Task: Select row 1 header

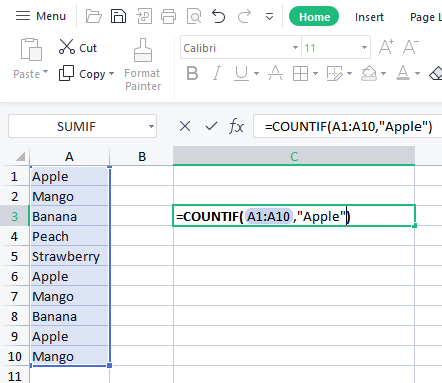Action: 14,176
